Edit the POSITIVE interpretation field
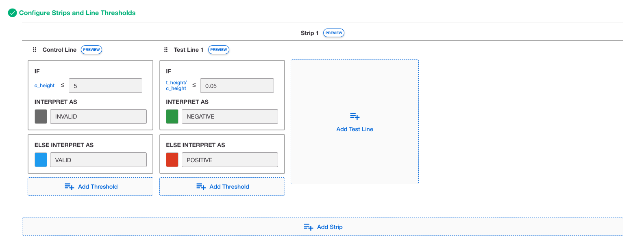 coord(230,160)
